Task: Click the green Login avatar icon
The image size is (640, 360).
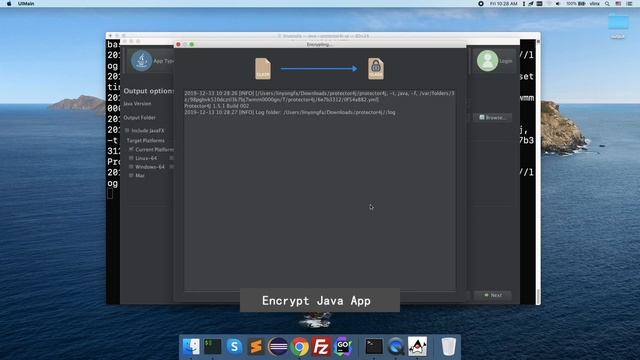Action: (487, 60)
